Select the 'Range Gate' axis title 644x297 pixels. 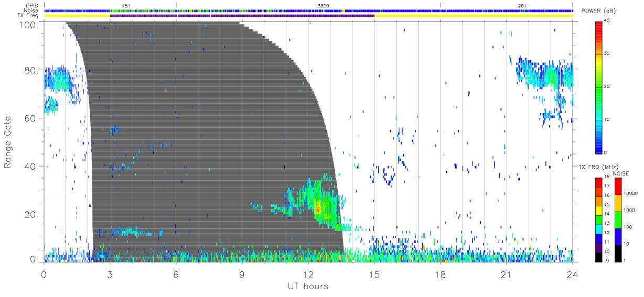pyautogui.click(x=8, y=141)
